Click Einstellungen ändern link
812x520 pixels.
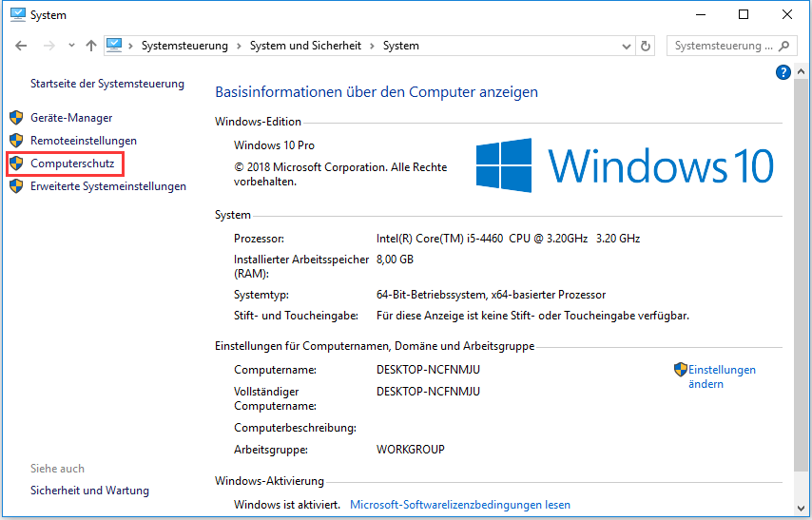722,376
